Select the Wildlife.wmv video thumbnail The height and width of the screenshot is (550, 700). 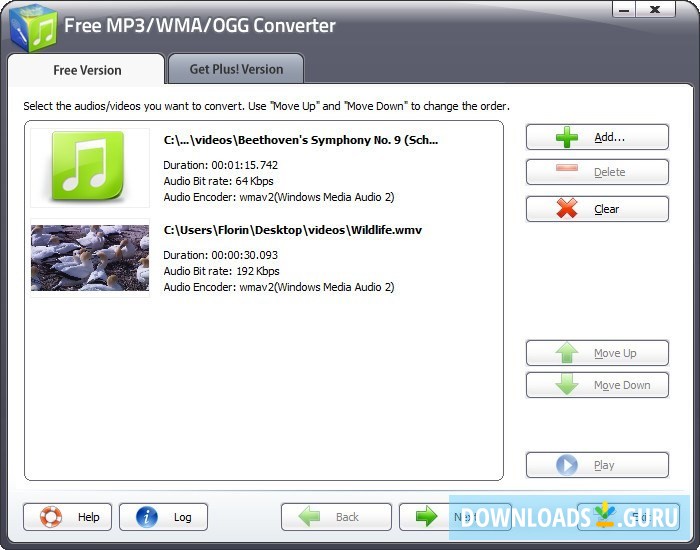(90, 258)
